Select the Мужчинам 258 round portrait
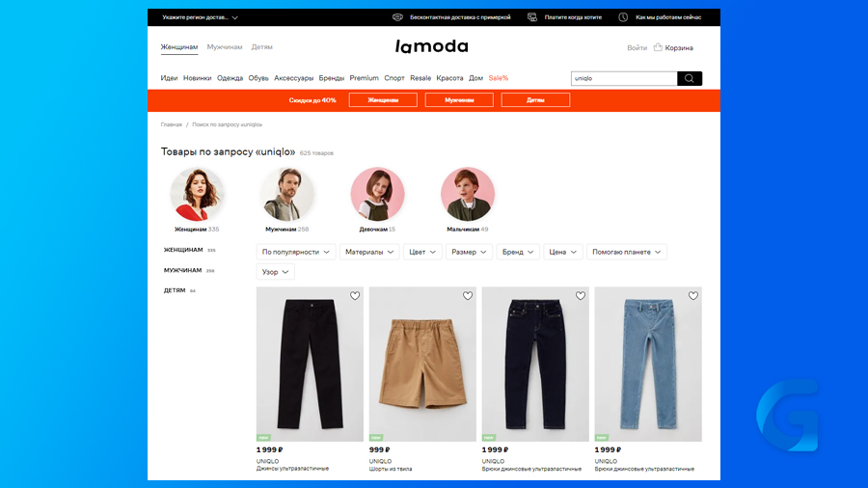The width and height of the screenshot is (868, 488). pyautogui.click(x=286, y=194)
